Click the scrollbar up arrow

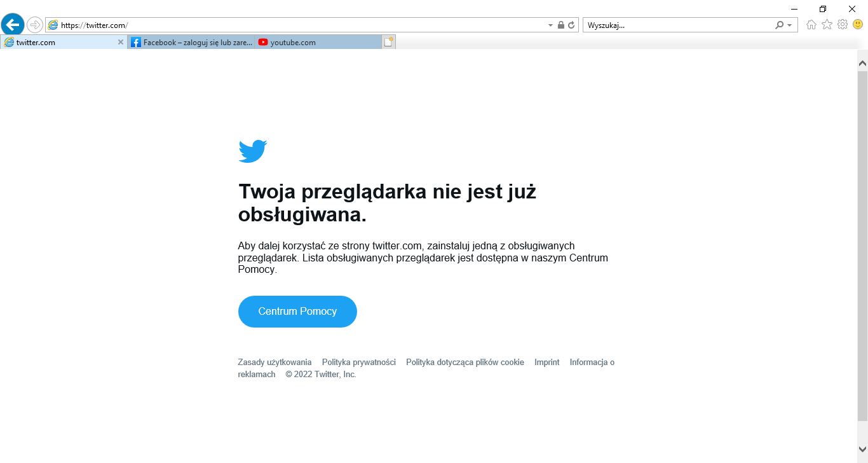[862, 63]
